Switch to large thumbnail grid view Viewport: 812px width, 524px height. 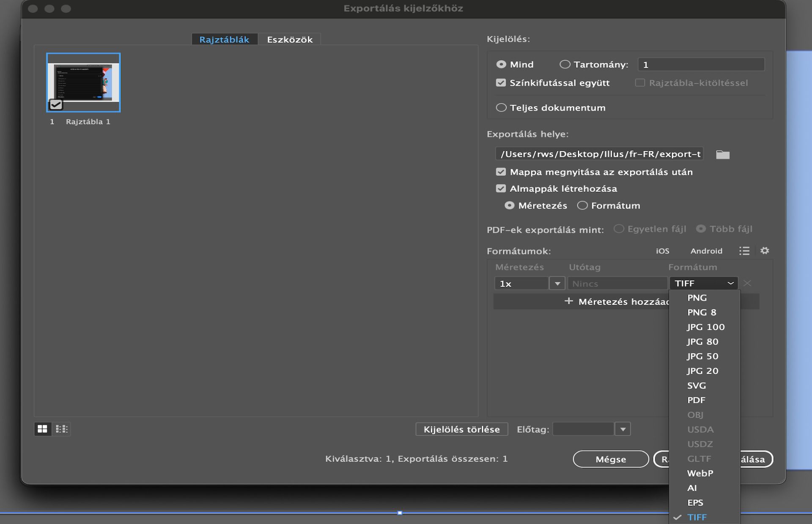[x=42, y=429]
